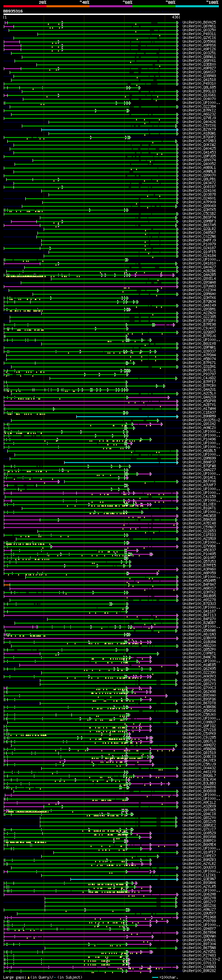Select hit label UniRef100_A7SMB3
The image size is (222, 980).
(x=199, y=141)
